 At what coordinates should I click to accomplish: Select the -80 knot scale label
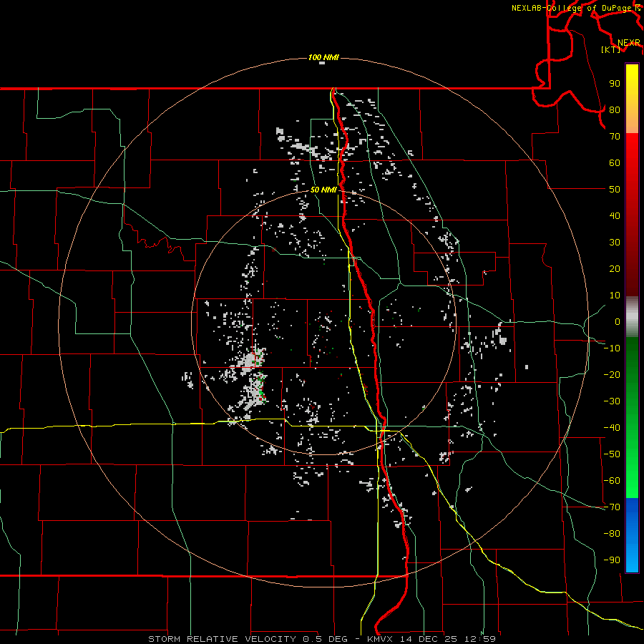coord(612,534)
